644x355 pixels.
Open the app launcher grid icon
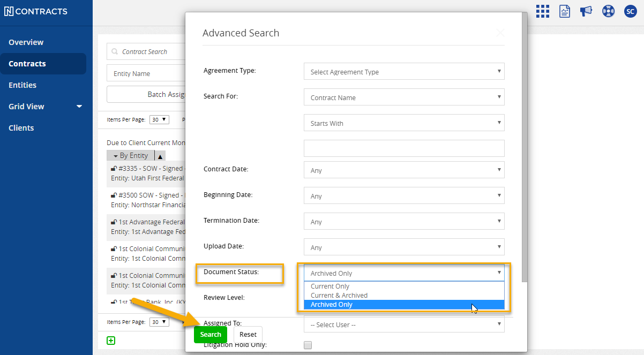coord(542,11)
